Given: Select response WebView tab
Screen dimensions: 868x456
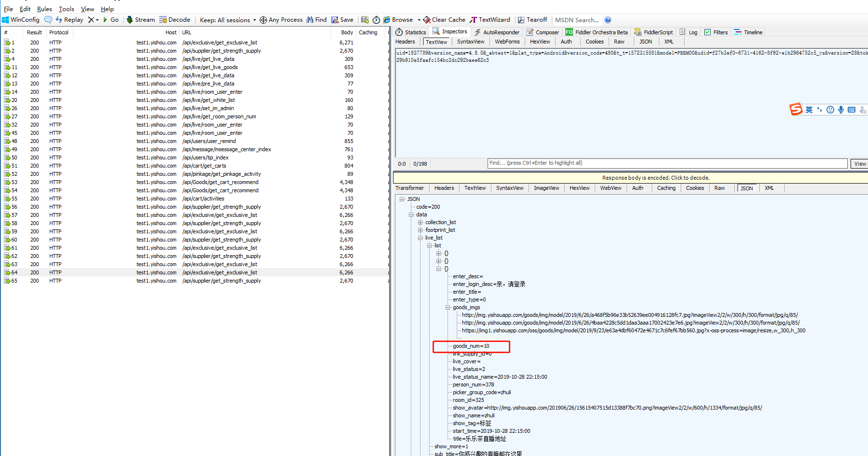Looking at the screenshot, I should tap(611, 188).
